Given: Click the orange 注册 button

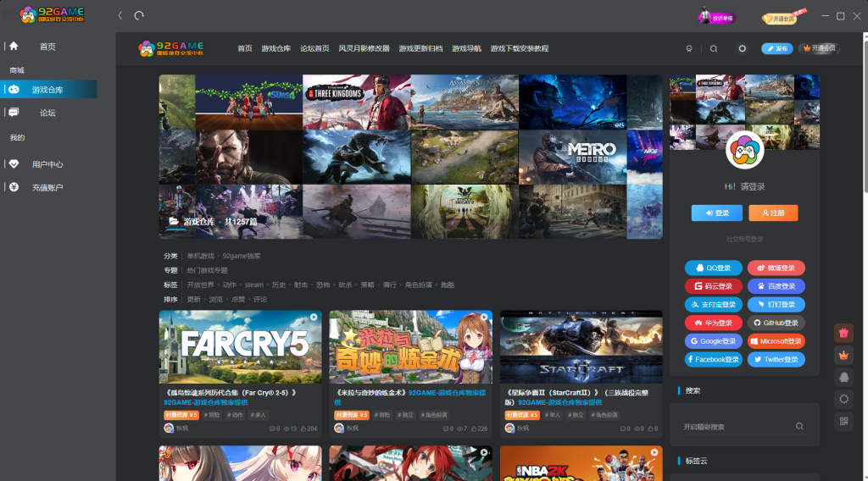Looking at the screenshot, I should [x=773, y=213].
